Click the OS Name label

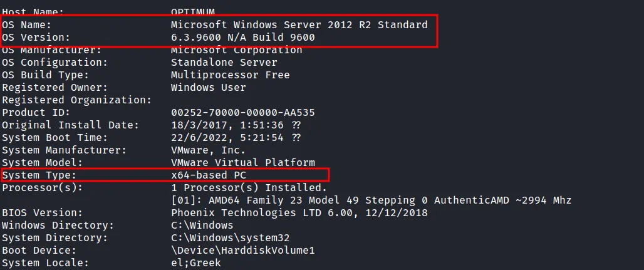[27, 25]
